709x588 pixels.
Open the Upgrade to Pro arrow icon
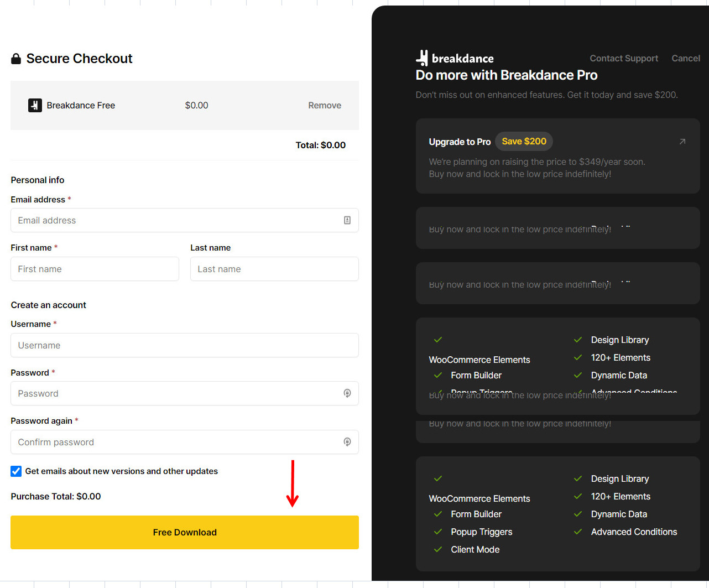[x=682, y=142]
